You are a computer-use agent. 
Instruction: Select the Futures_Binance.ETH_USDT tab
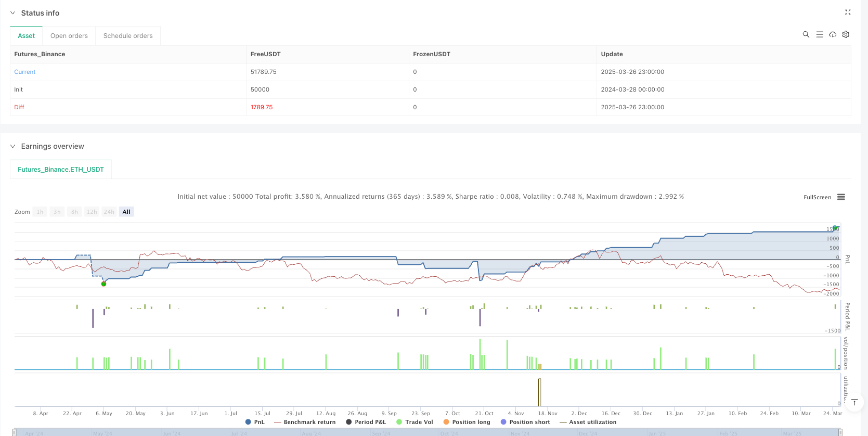(x=61, y=170)
